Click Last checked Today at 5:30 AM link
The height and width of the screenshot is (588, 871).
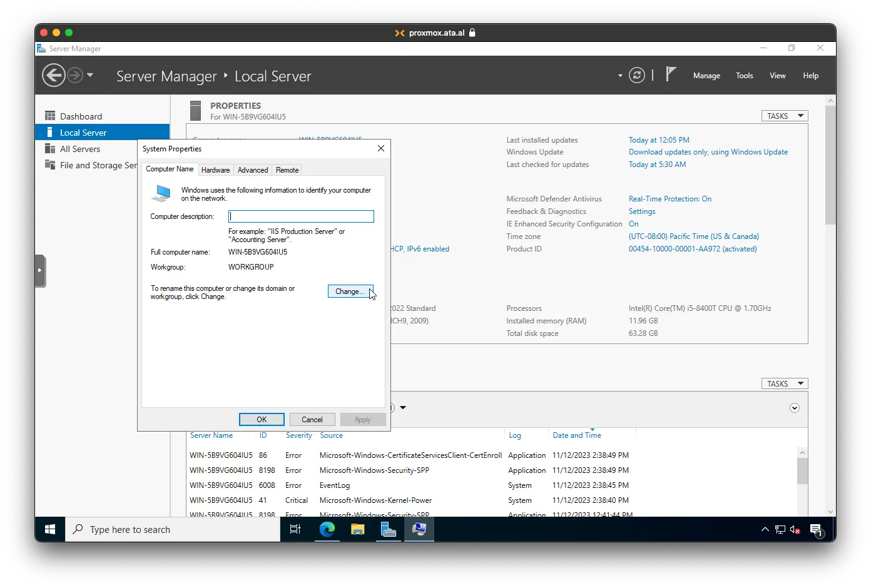(x=657, y=165)
